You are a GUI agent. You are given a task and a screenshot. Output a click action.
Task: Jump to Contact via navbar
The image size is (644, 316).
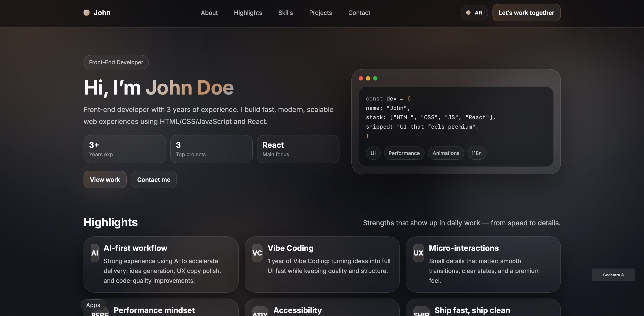(359, 13)
